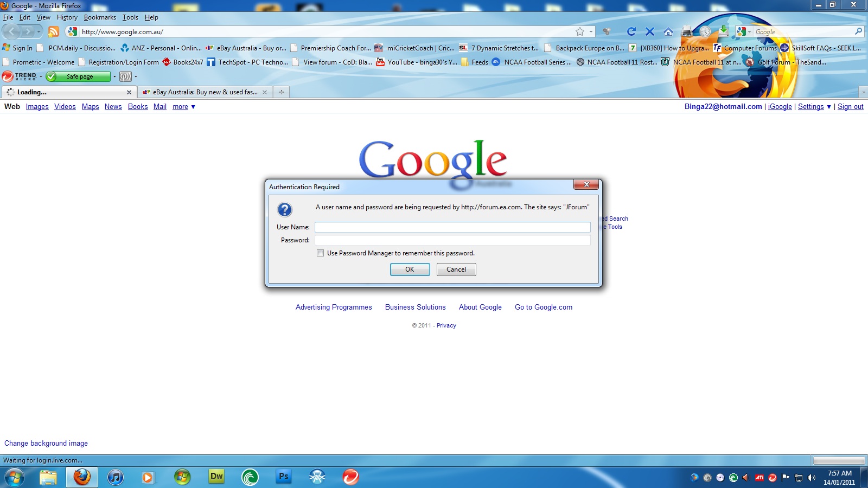Open the Bookmarks menu

pos(100,17)
